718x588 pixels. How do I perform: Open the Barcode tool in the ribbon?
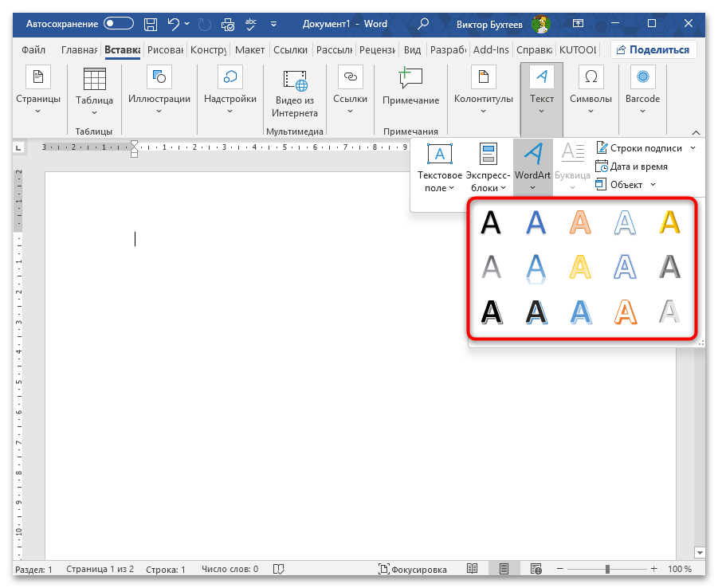[x=642, y=88]
